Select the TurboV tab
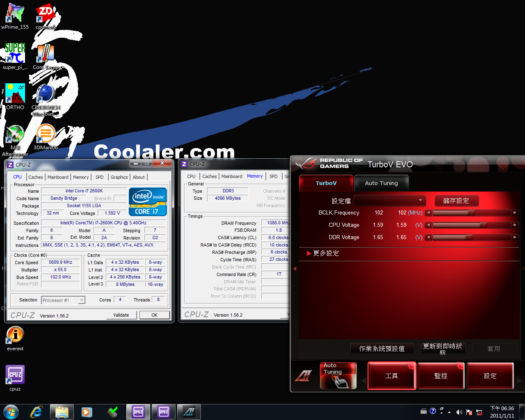The width and height of the screenshot is (525, 420). 326,183
